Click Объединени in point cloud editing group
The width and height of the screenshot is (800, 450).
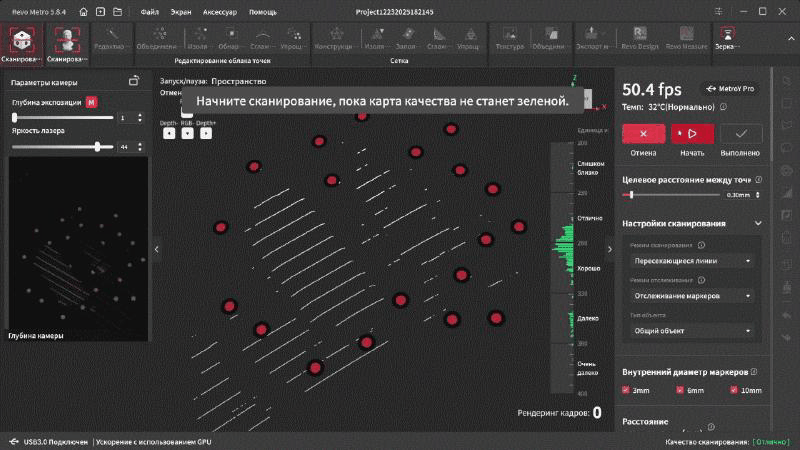[157, 39]
